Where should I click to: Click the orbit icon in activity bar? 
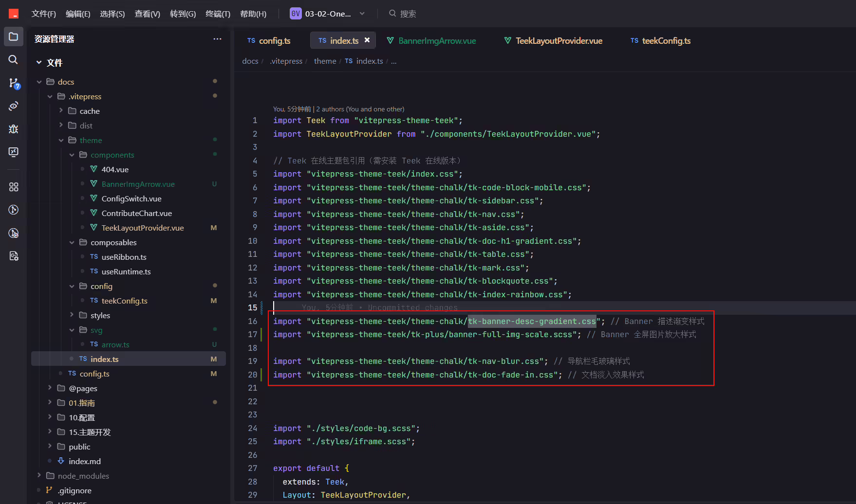(14, 106)
